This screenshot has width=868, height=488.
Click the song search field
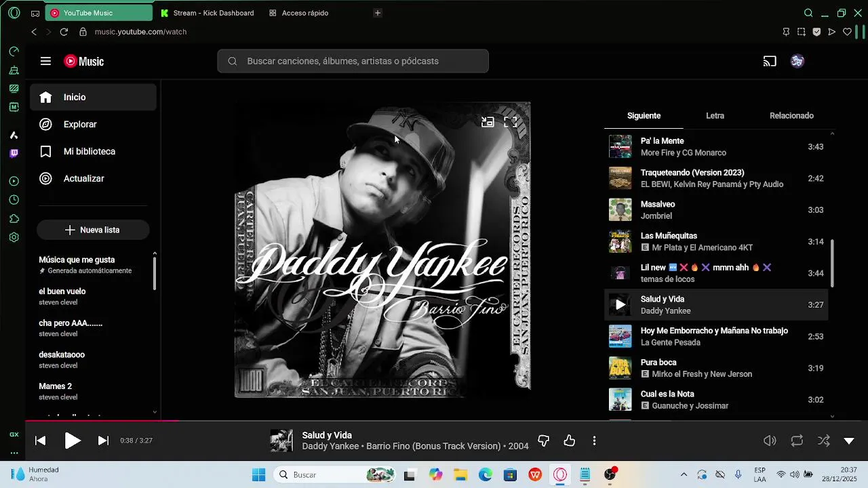click(x=353, y=61)
